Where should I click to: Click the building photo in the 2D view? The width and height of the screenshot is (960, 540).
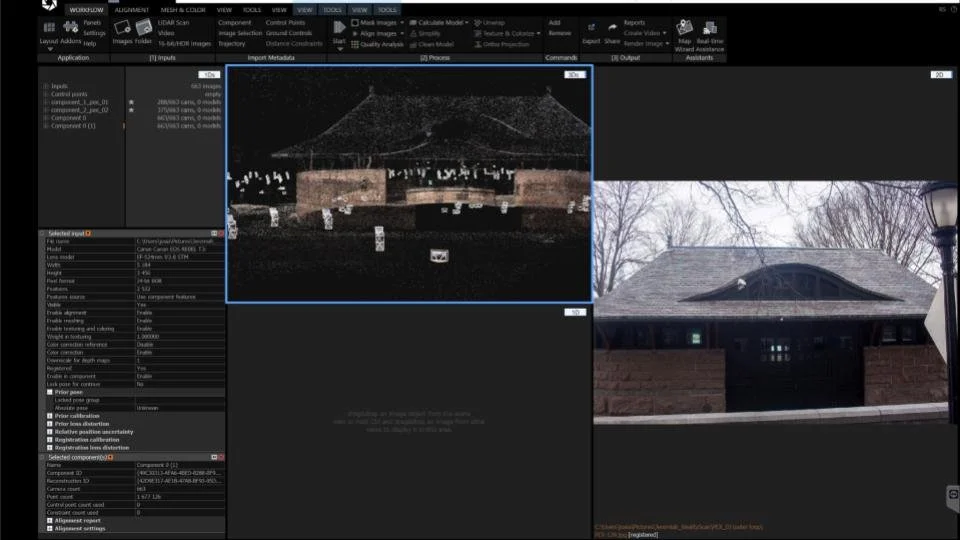(x=776, y=303)
